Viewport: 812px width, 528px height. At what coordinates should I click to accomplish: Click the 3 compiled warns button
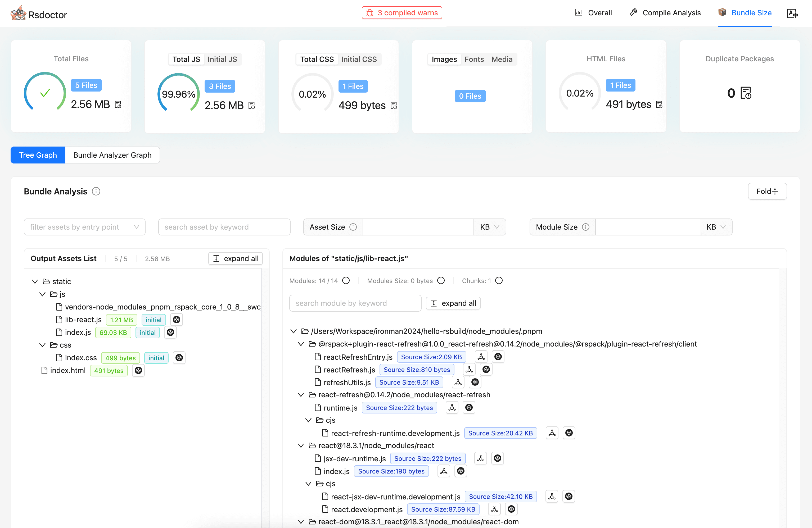click(x=402, y=13)
